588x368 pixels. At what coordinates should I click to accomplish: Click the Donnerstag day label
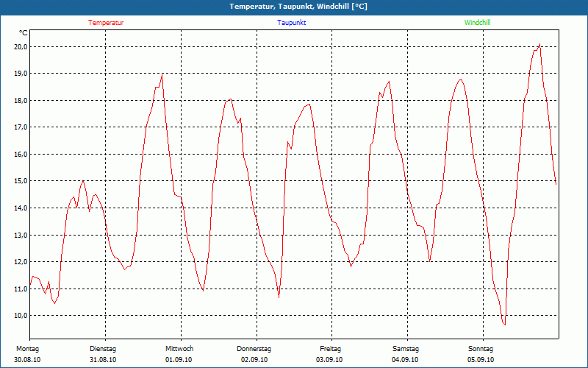[x=254, y=349]
